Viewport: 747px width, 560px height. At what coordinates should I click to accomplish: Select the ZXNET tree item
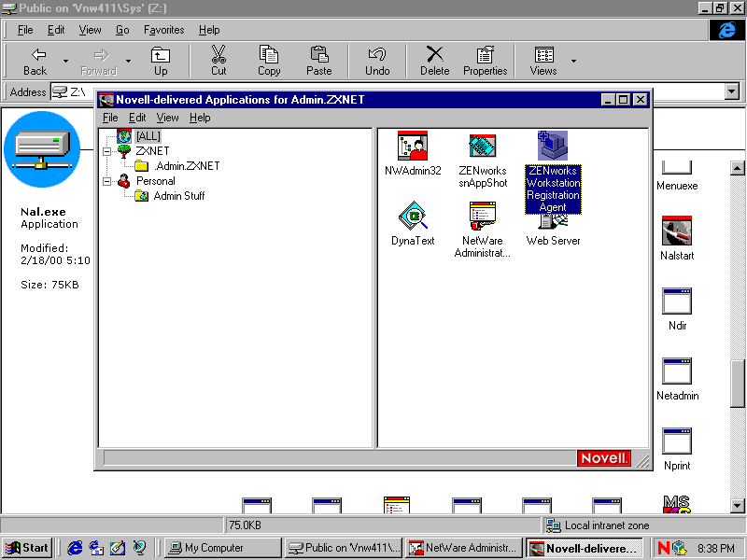[152, 151]
